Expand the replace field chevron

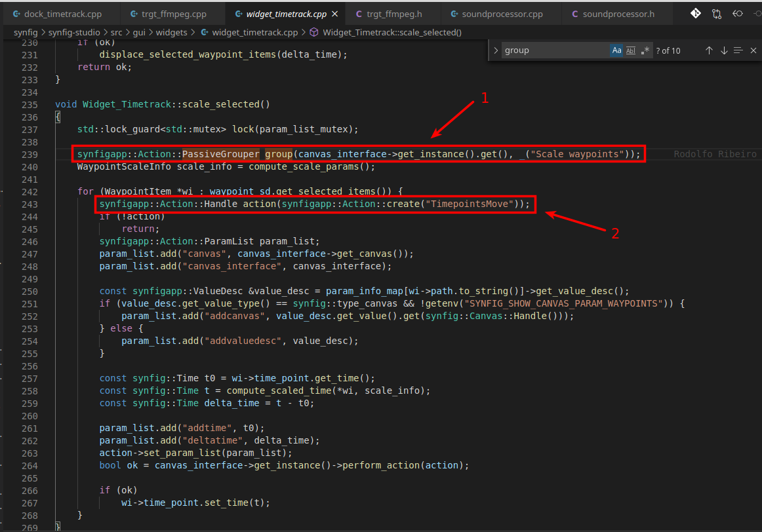pyautogui.click(x=496, y=50)
